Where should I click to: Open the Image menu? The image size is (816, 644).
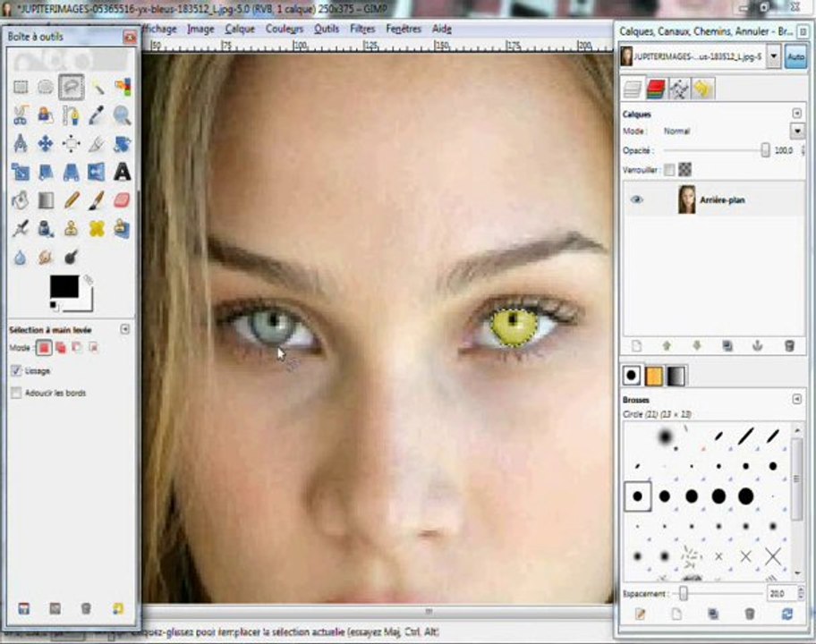pyautogui.click(x=200, y=30)
